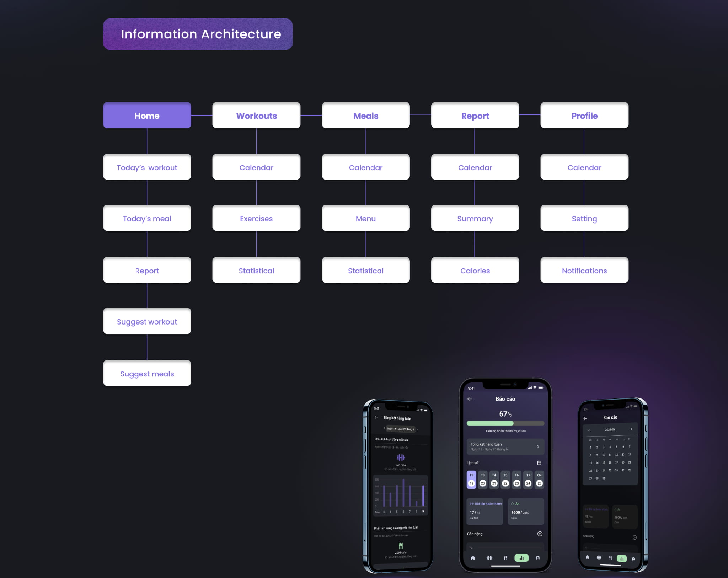Select the Calendar tab under Profile
The image size is (728, 578).
(x=584, y=167)
